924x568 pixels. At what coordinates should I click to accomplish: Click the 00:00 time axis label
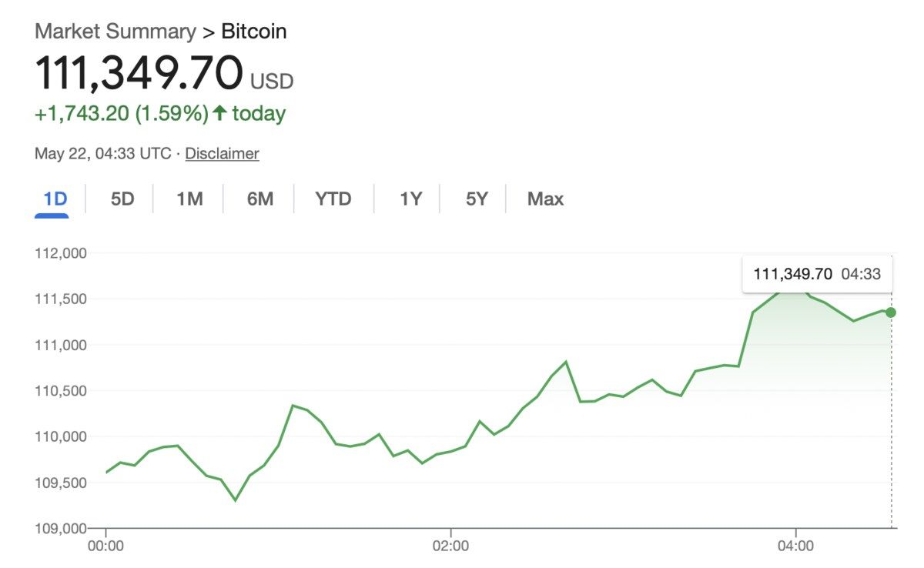(x=106, y=547)
